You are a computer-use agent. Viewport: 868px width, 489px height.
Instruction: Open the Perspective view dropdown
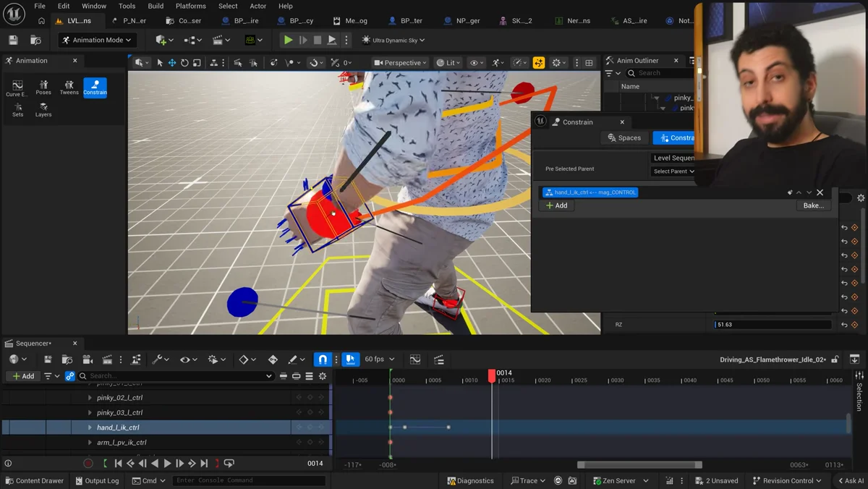(x=400, y=63)
